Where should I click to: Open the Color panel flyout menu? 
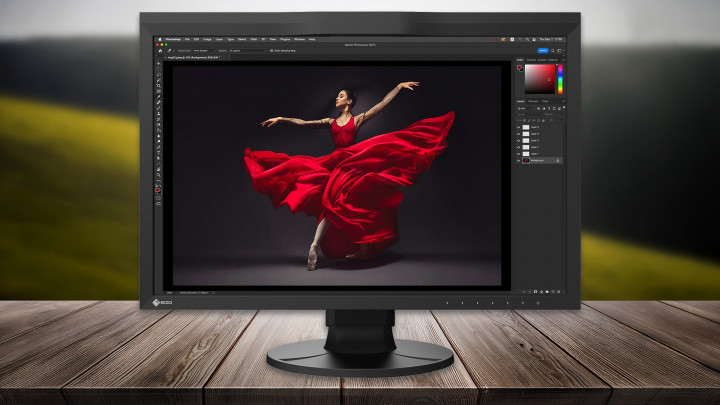pos(564,60)
